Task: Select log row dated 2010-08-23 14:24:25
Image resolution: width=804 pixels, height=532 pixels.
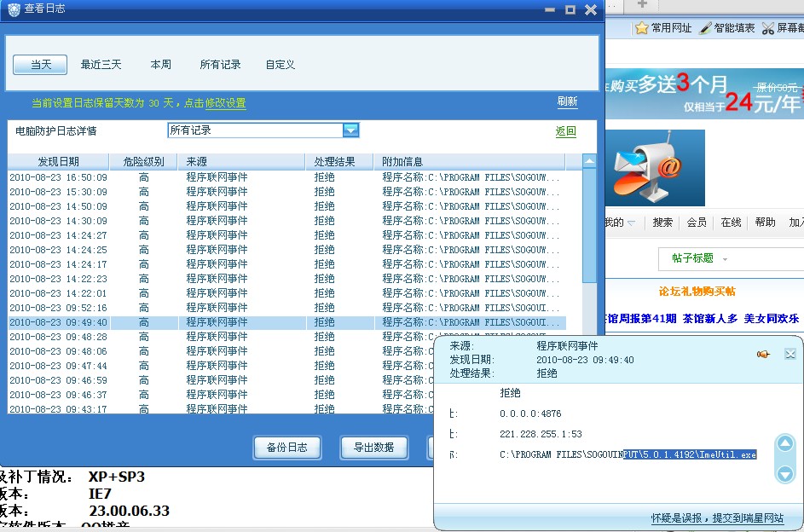Action: 286,250
